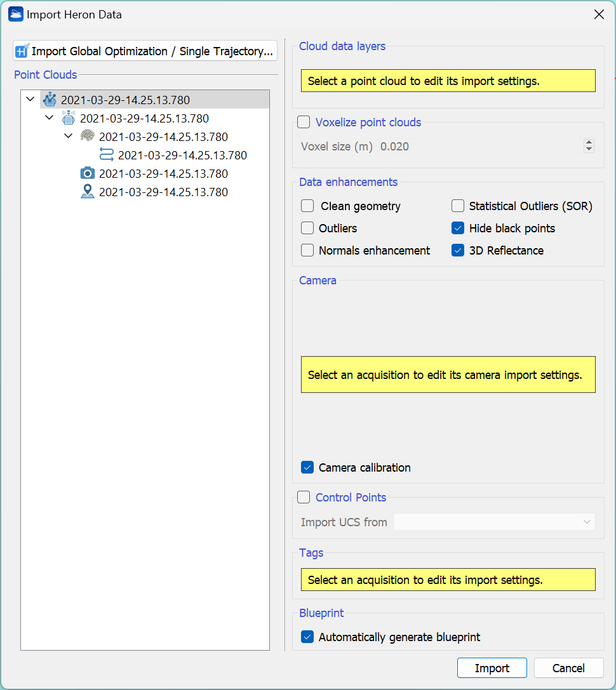Click the Heron icon on Import Global Optimization
The width and height of the screenshot is (616, 690).
[x=22, y=51]
